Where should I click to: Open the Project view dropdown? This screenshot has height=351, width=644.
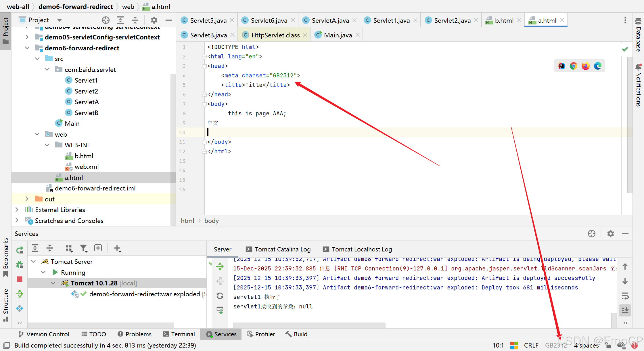point(60,20)
